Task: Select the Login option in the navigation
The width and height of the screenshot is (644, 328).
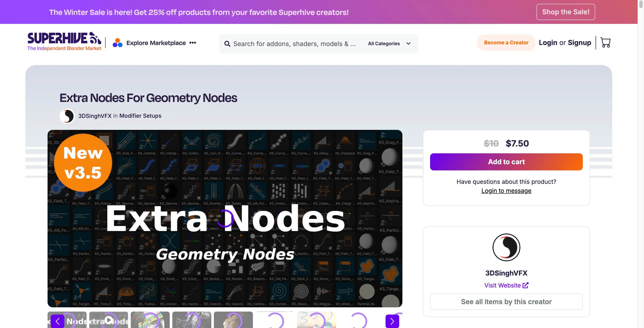Action: (548, 42)
